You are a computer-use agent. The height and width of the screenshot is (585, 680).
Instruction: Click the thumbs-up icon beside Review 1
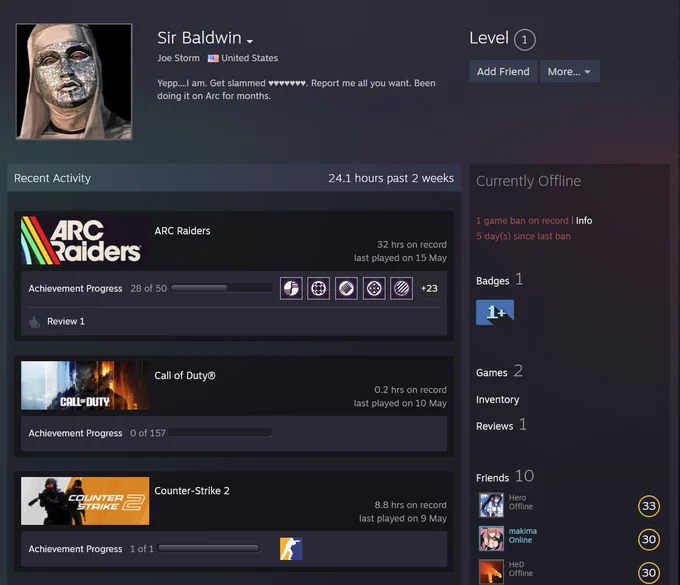(x=34, y=322)
